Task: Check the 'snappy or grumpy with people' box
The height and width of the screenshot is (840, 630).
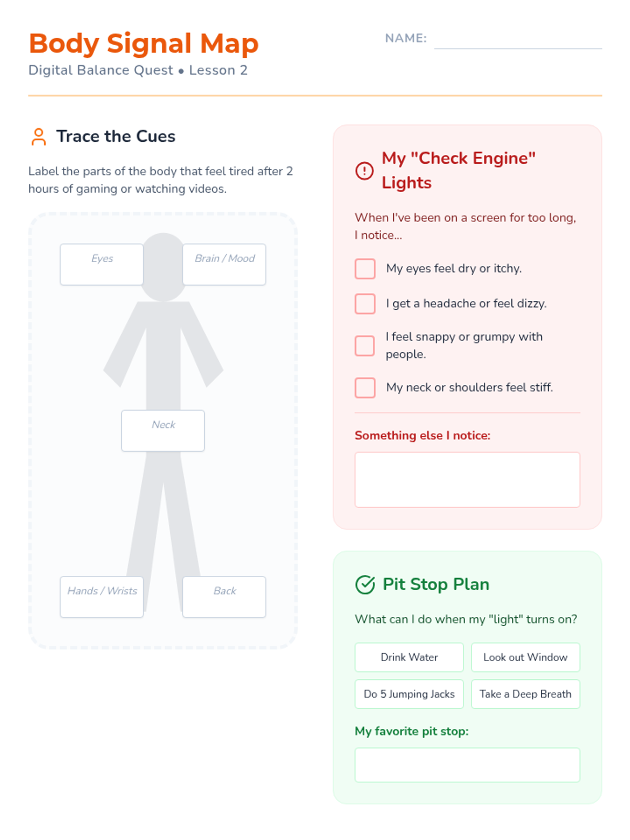Action: pyautogui.click(x=365, y=345)
